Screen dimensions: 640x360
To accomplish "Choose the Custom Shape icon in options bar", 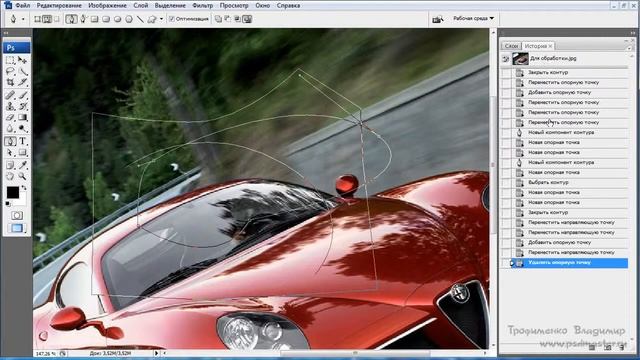I will [x=152, y=19].
